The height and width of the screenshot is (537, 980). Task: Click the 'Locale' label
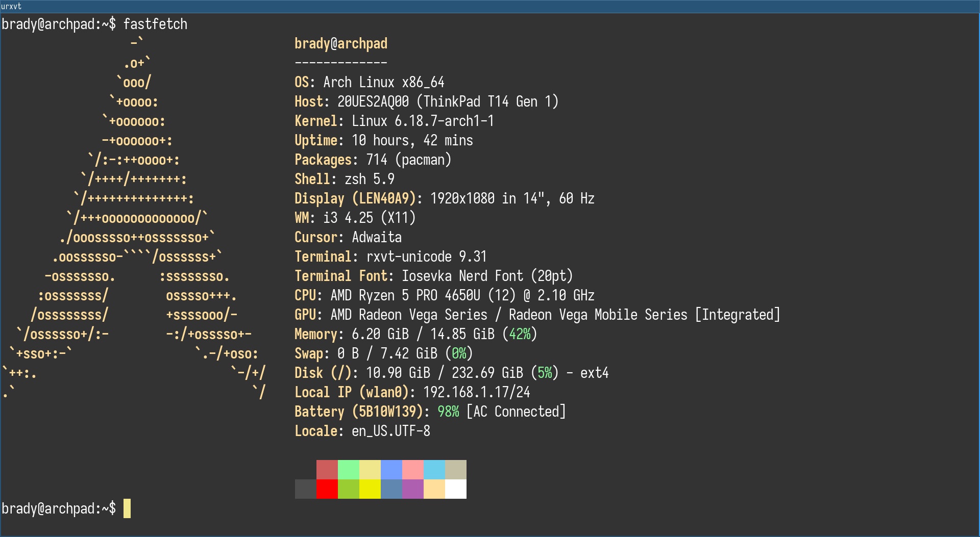point(316,431)
